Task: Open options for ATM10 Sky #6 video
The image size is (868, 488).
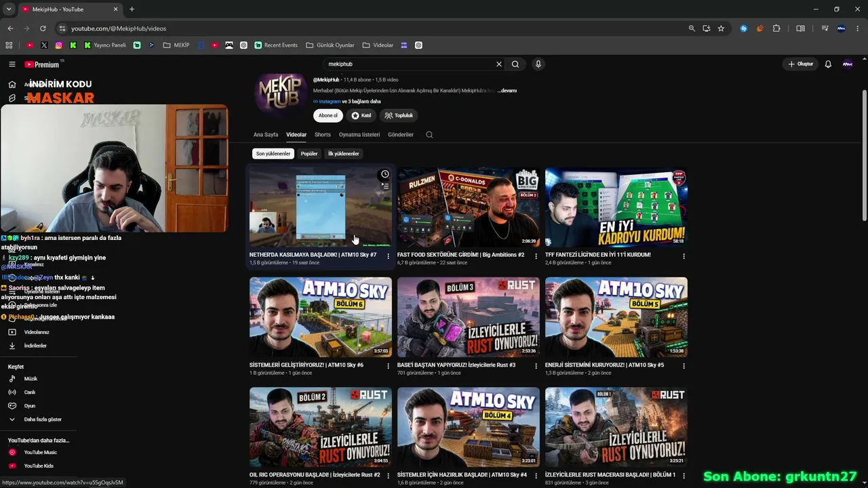Action: tap(388, 366)
